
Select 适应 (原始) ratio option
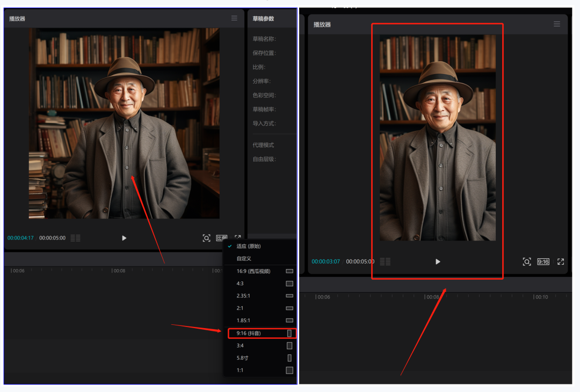click(x=249, y=246)
